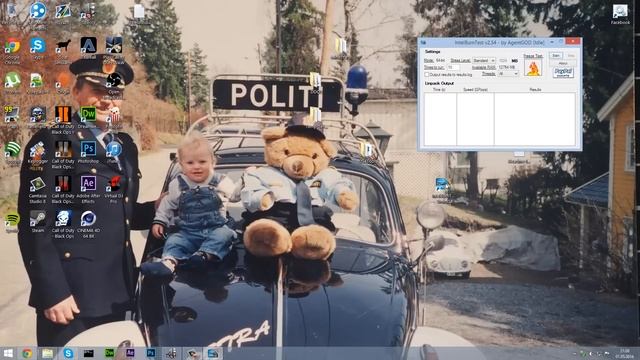Open the uTorrent desktop shortcut

pos(12,83)
